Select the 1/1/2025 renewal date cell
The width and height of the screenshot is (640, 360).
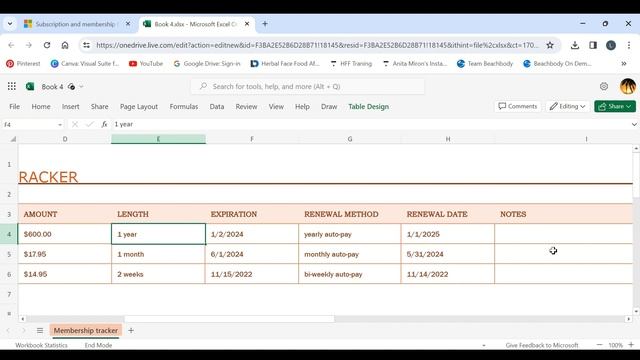pyautogui.click(x=447, y=234)
